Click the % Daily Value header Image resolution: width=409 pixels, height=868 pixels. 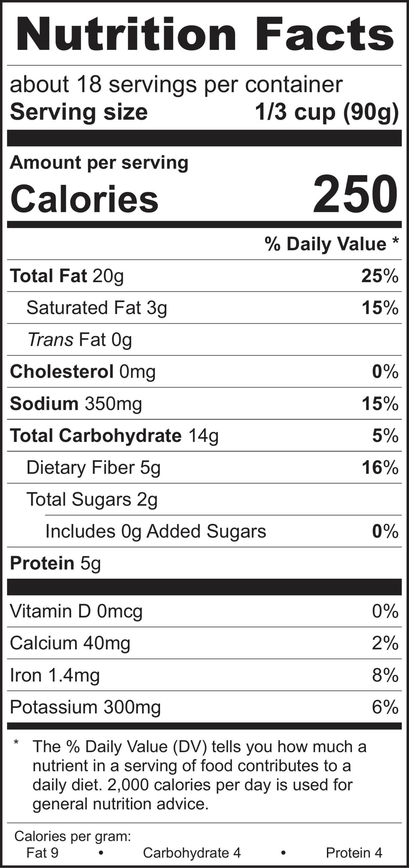pyautogui.click(x=331, y=244)
